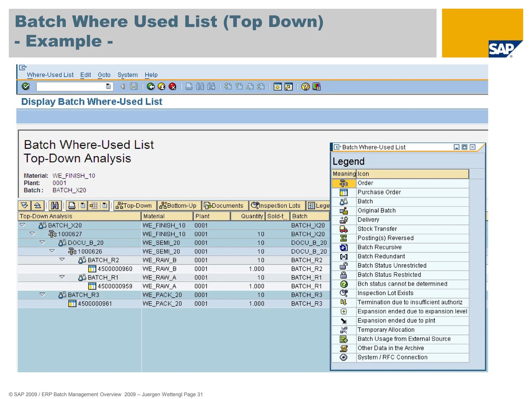532x399 pixels.
Task: Collapse the BATCH_X20 tree node
Action: click(x=23, y=225)
